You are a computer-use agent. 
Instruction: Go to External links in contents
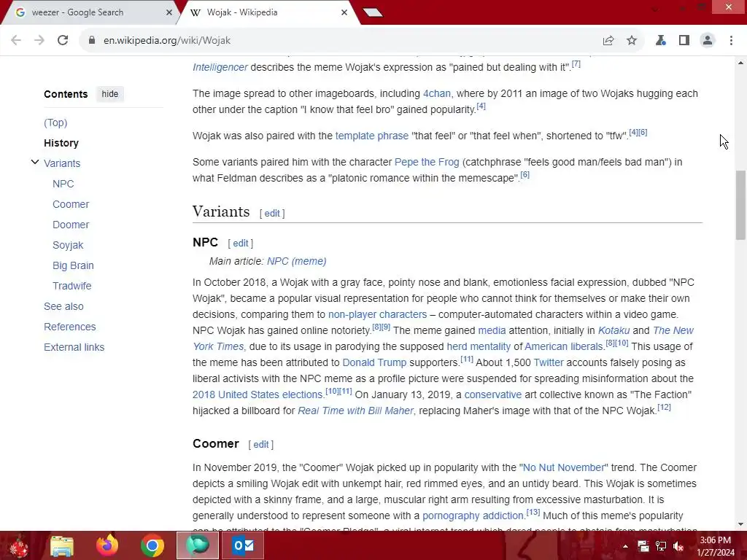click(74, 347)
